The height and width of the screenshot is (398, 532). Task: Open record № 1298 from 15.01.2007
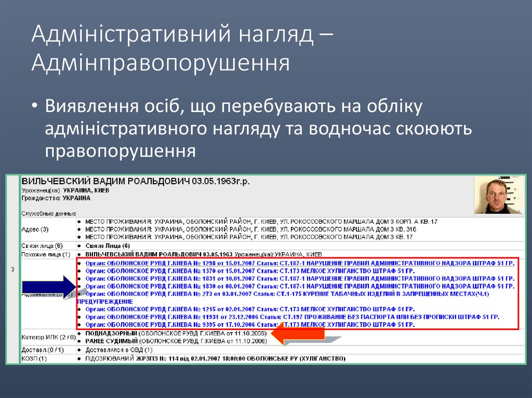(x=296, y=264)
